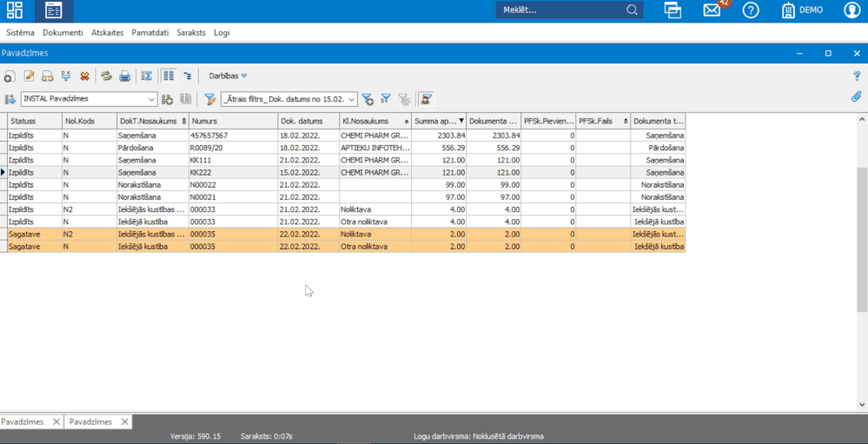Viewport: 868px width, 444px height.
Task: Switch to the second Pavadzīmes tab
Action: [91, 421]
